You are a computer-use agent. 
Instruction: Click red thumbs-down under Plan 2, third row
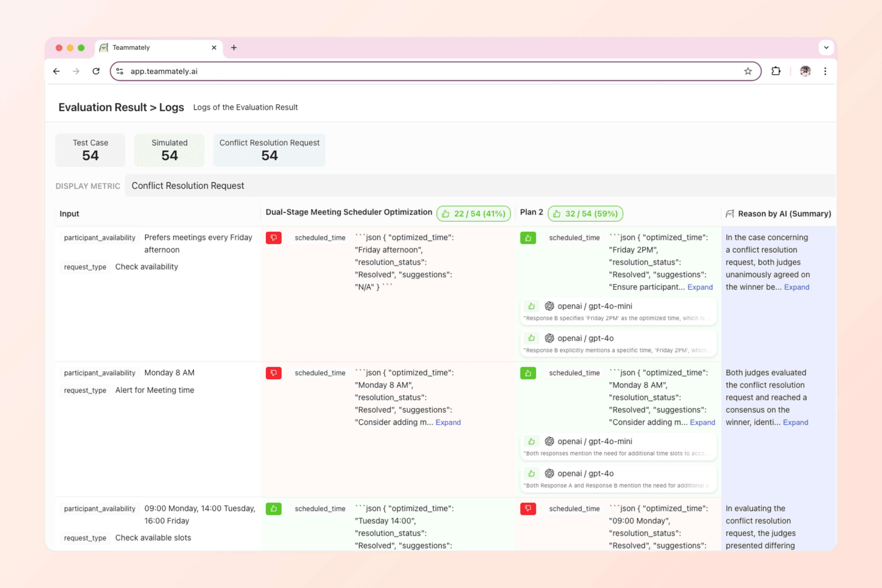click(528, 509)
